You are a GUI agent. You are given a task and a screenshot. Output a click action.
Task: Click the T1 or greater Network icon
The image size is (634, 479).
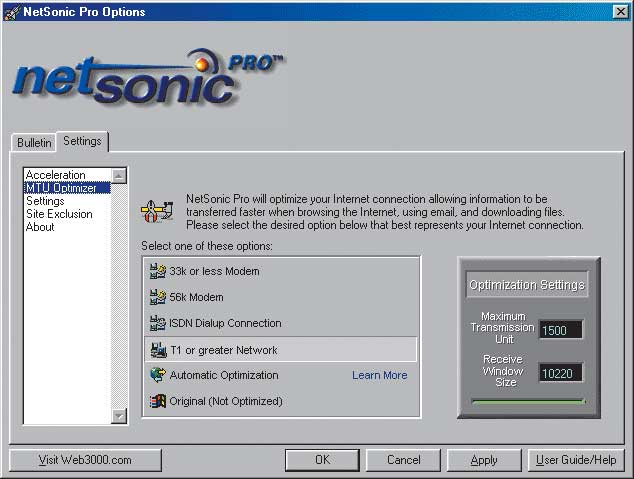tap(156, 350)
